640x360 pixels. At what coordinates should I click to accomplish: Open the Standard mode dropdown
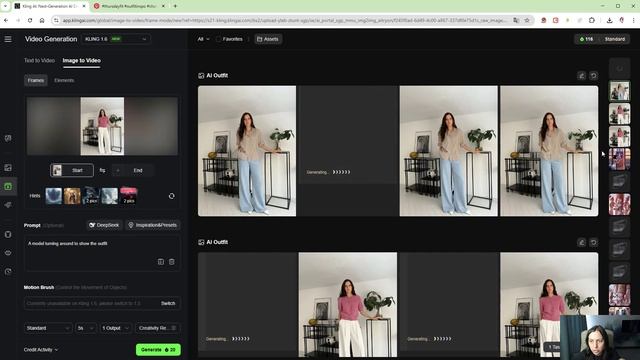(48, 328)
